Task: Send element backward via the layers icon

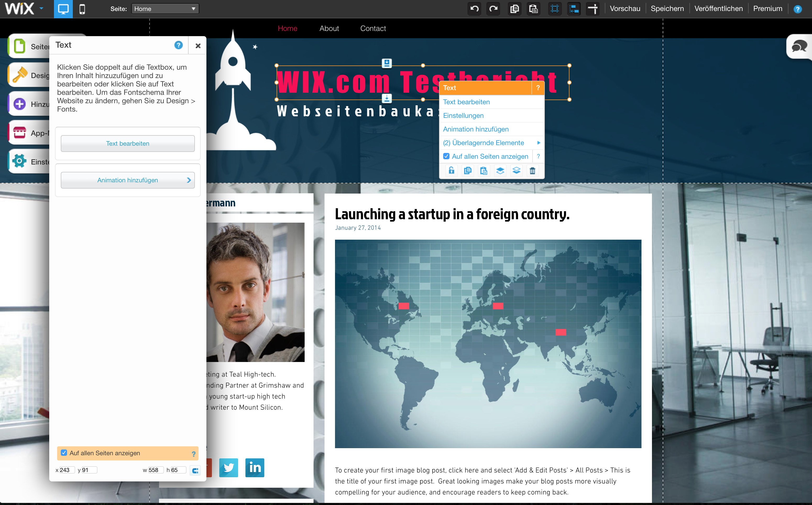Action: (x=516, y=171)
